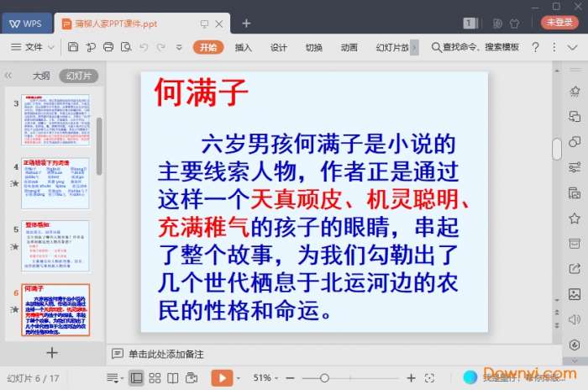Click the window count badge icon
This screenshot has height=390, width=588.
point(470,24)
